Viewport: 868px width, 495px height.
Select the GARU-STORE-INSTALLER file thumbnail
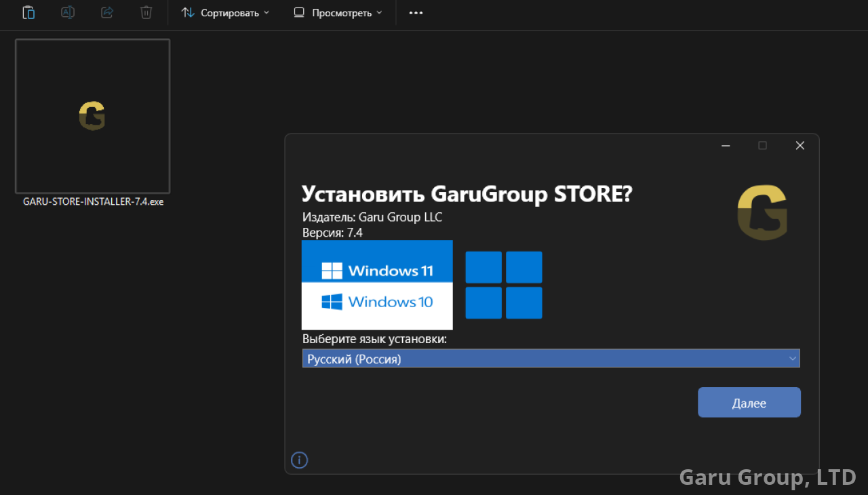point(93,116)
